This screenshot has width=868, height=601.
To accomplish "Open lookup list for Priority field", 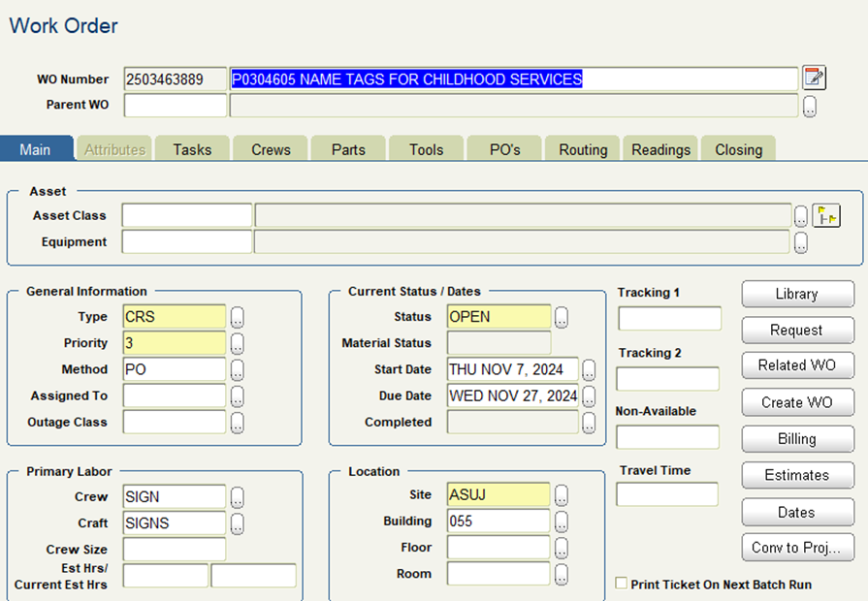I will (237, 344).
